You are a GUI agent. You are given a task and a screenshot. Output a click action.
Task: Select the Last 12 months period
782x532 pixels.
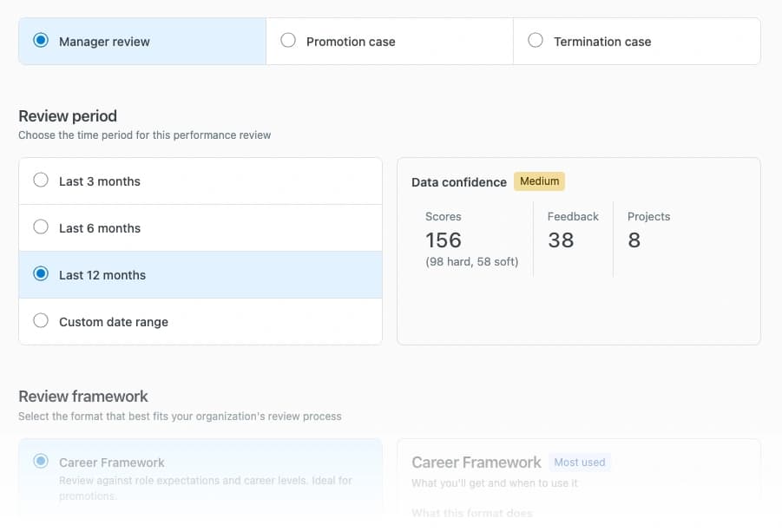coord(40,274)
